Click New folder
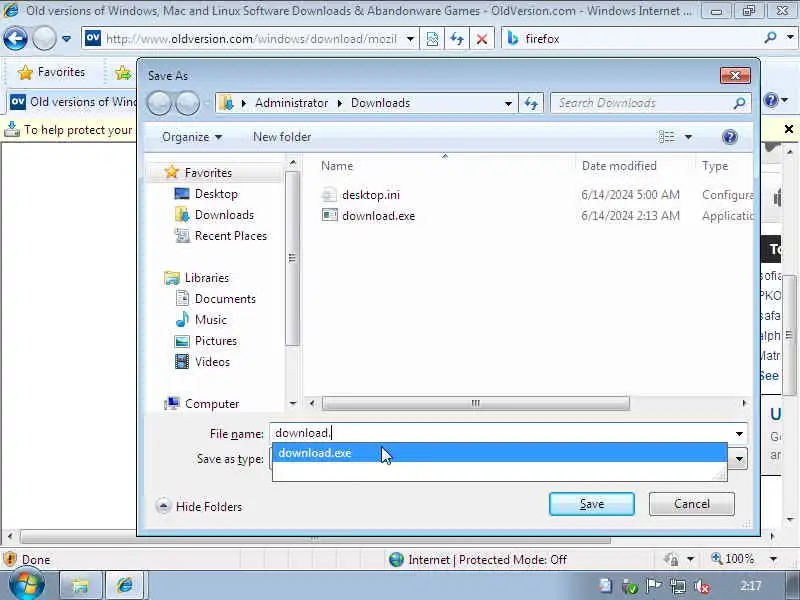 tap(282, 137)
